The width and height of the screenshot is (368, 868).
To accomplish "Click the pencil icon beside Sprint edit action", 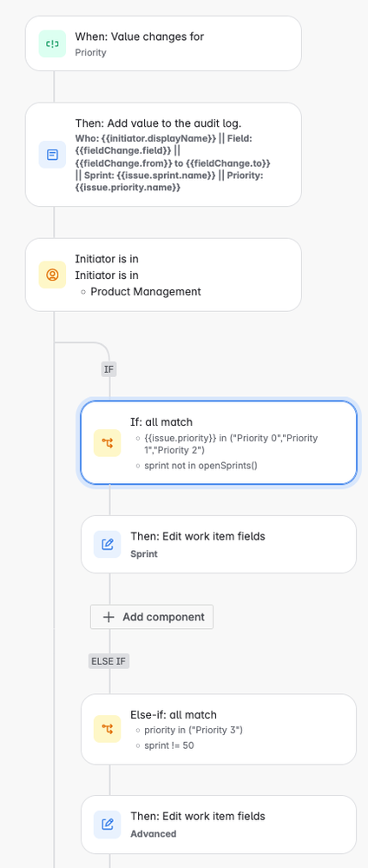I will click(108, 544).
